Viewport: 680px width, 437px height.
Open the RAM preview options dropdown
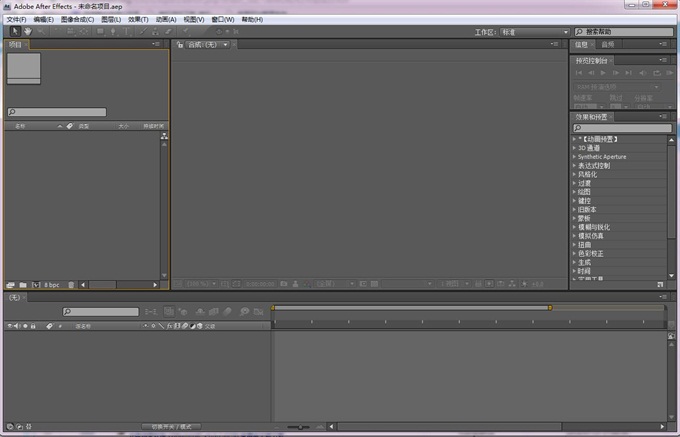pyautogui.click(x=617, y=87)
